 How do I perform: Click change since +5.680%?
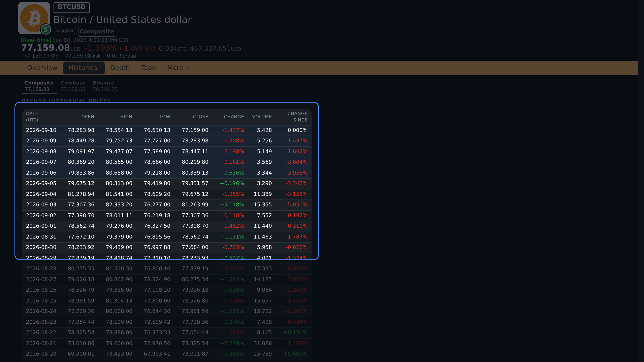point(295,354)
